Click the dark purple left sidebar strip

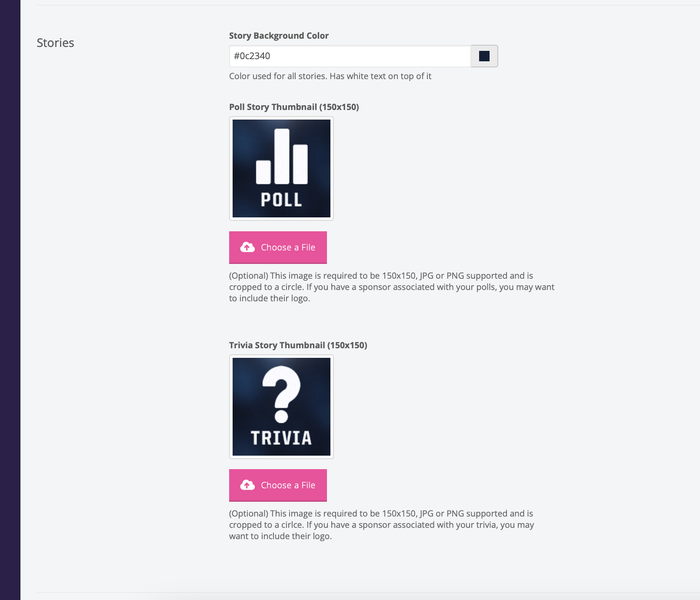pos(10,300)
